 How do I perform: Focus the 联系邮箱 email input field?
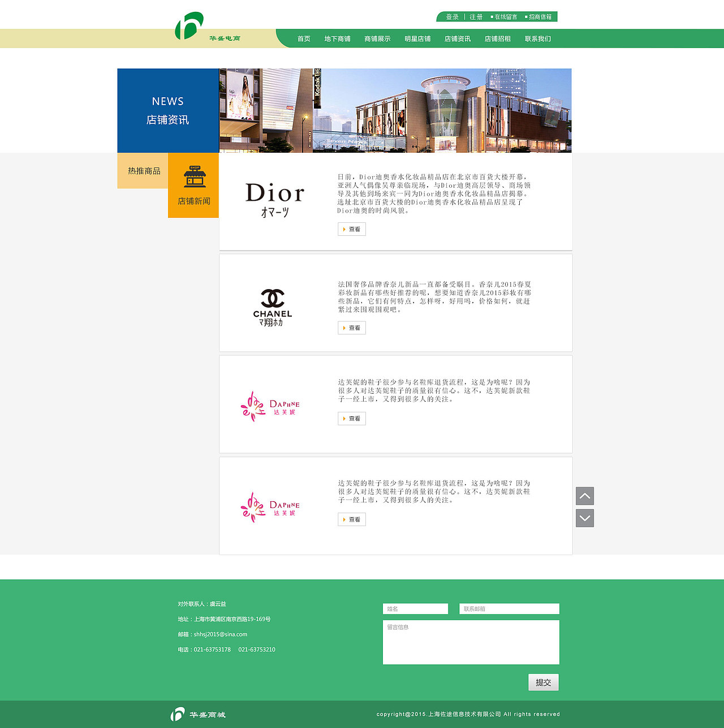pyautogui.click(x=509, y=609)
